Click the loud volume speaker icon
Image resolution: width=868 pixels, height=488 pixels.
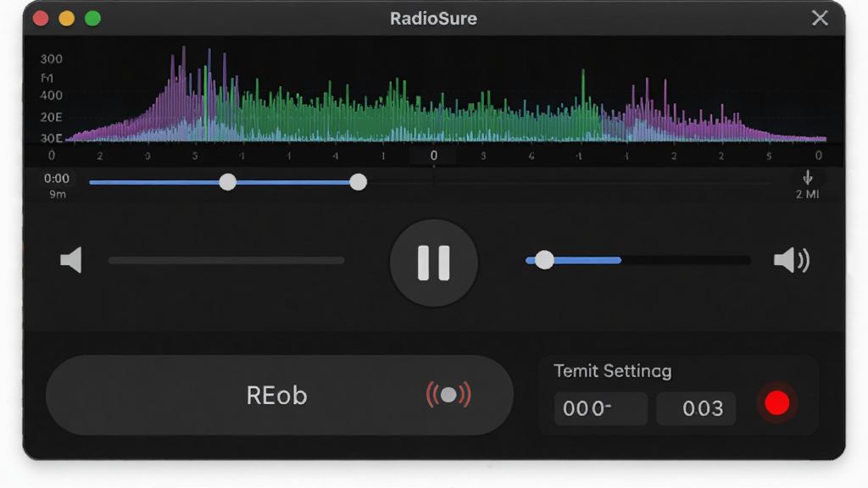click(791, 260)
